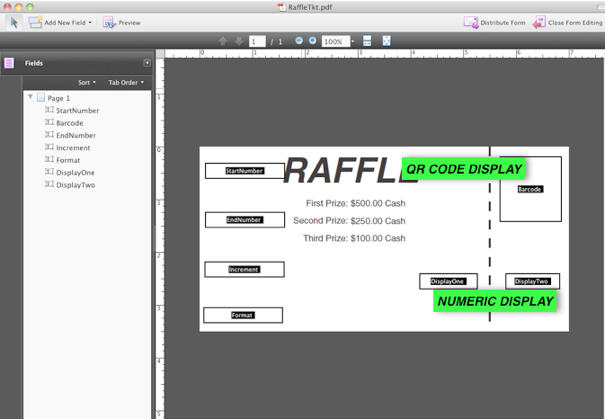The height and width of the screenshot is (419, 605).
Task: Click EndNumber form field on ticket
Action: point(245,220)
